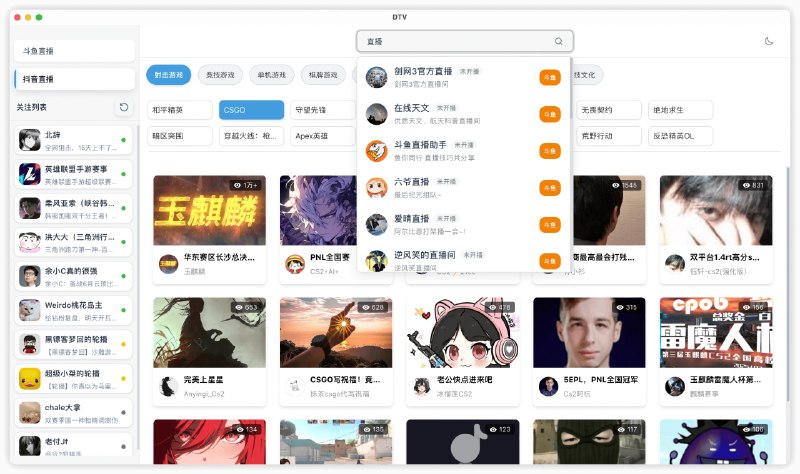This screenshot has height=474, width=800.
Task: Click the main stream list scrollbar
Action: point(788,286)
